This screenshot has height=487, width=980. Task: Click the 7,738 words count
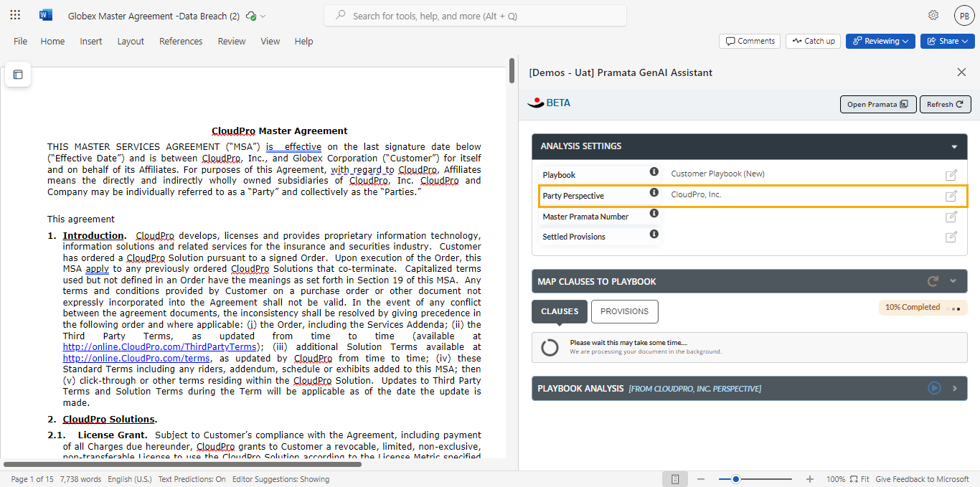click(x=80, y=479)
